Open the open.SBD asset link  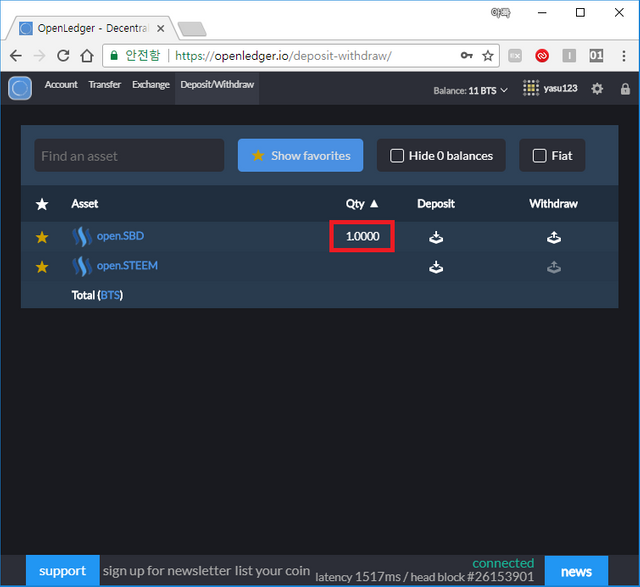tap(120, 236)
